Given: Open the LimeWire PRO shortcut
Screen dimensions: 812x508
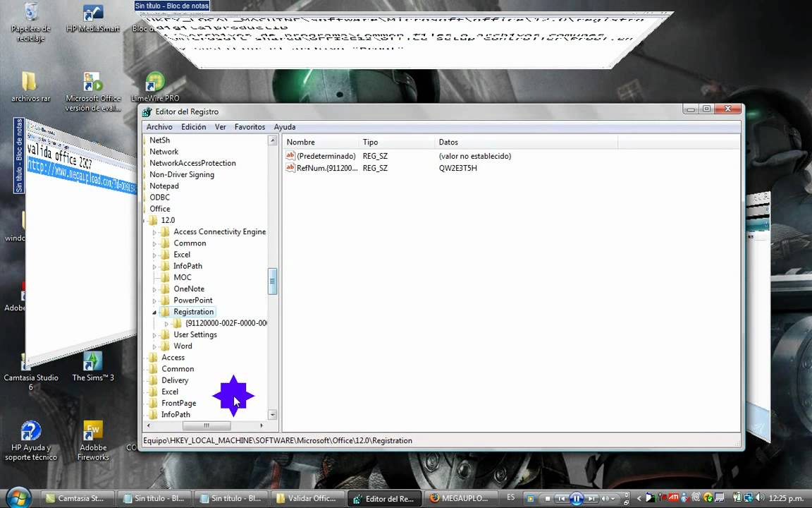Looking at the screenshot, I should coord(155,87).
